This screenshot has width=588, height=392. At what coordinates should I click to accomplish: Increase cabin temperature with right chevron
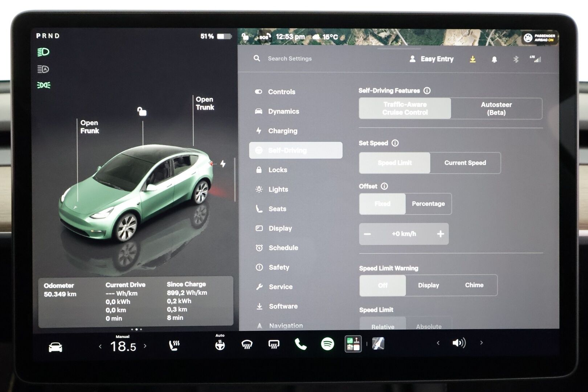tap(145, 346)
